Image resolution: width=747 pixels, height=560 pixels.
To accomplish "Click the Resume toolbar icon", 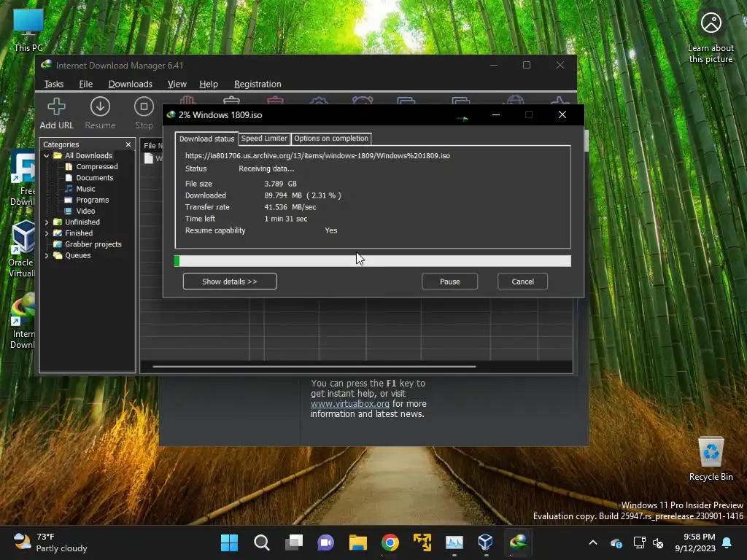I will 100,113.
